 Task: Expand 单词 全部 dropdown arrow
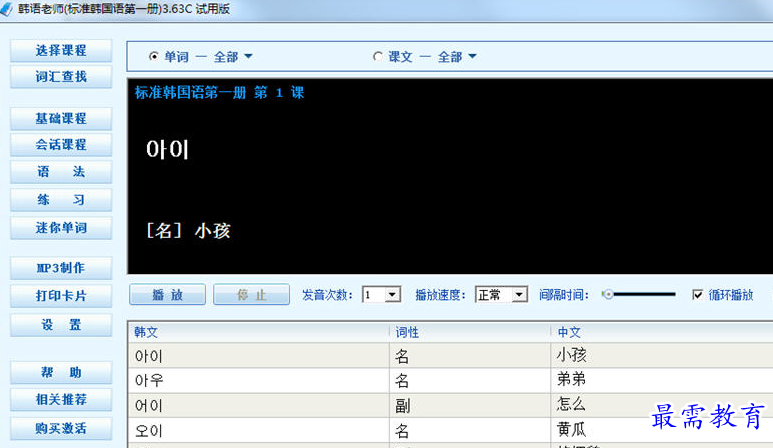[x=248, y=56]
